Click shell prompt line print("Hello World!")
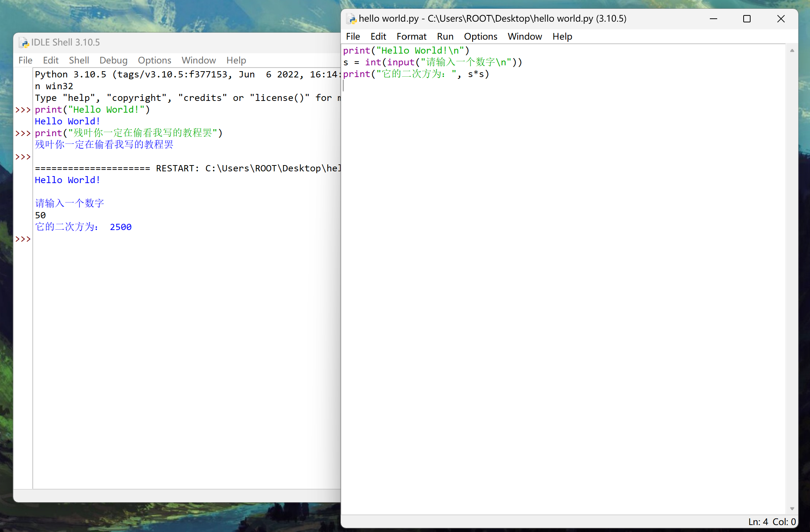The width and height of the screenshot is (810, 532). (x=92, y=110)
